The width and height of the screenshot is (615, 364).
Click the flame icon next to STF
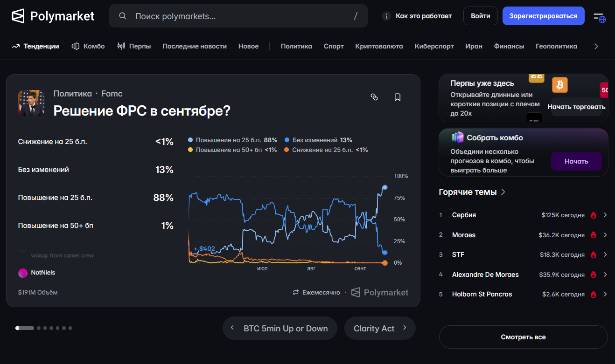click(594, 255)
